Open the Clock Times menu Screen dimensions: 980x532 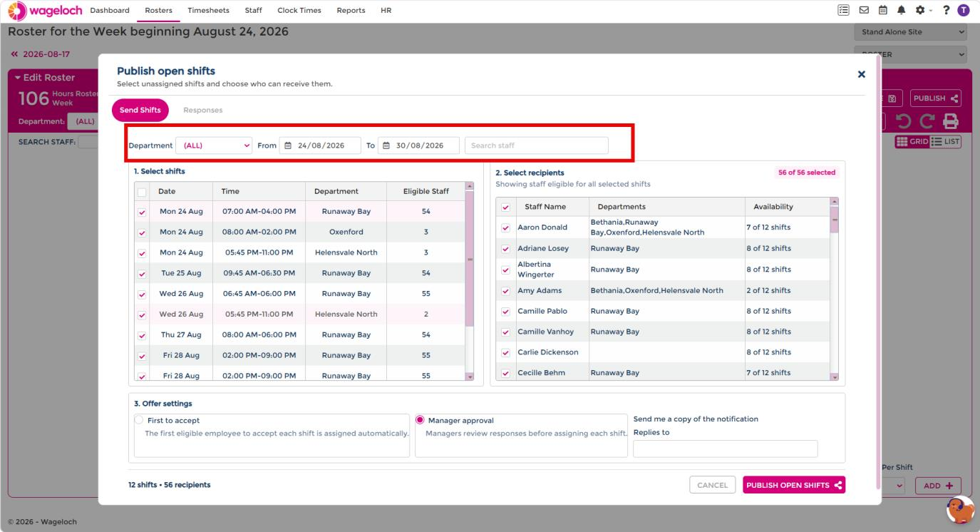point(299,10)
